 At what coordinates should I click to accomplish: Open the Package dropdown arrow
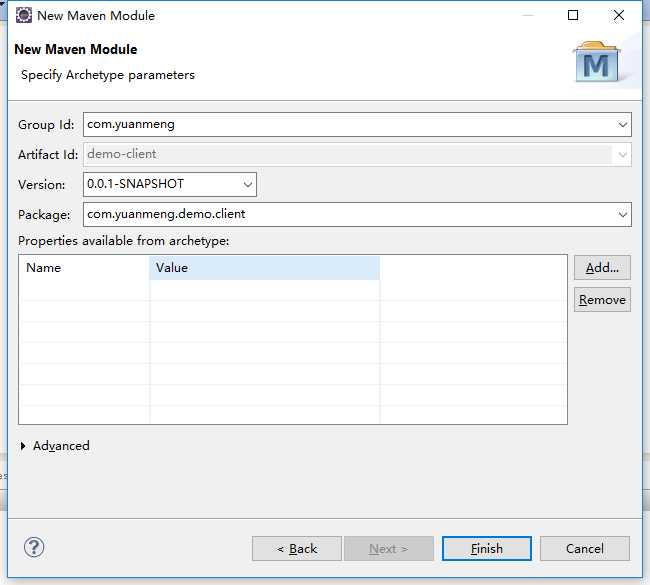pyautogui.click(x=622, y=214)
